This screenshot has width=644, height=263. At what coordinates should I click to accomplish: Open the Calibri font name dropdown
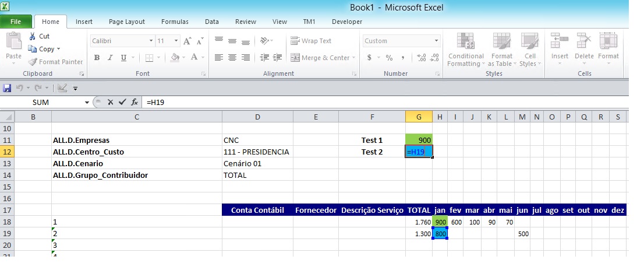(x=151, y=41)
